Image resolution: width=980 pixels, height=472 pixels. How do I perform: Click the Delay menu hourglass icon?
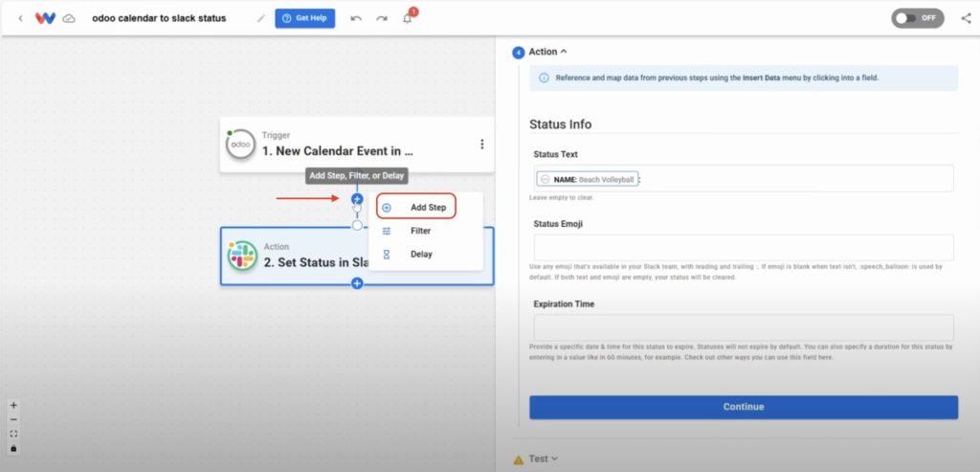387,255
